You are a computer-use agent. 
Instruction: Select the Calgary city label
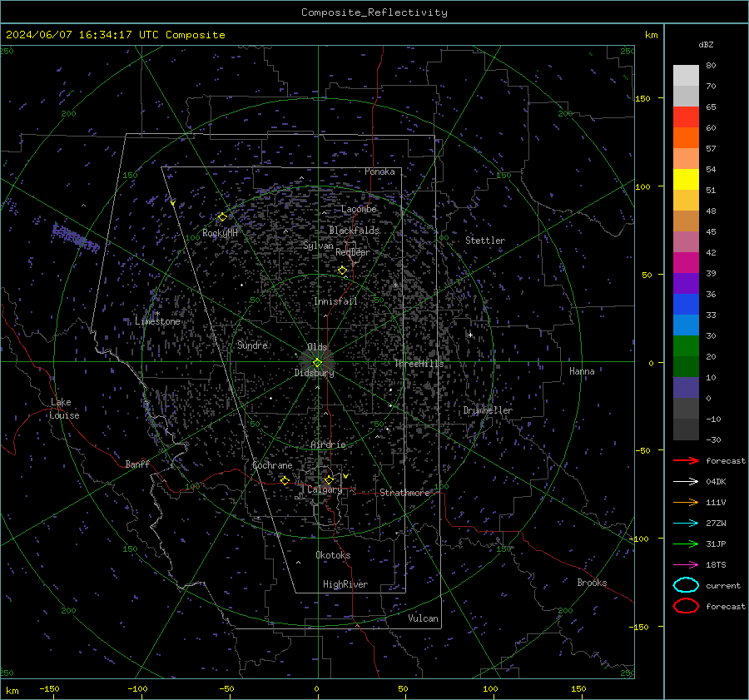pos(325,489)
